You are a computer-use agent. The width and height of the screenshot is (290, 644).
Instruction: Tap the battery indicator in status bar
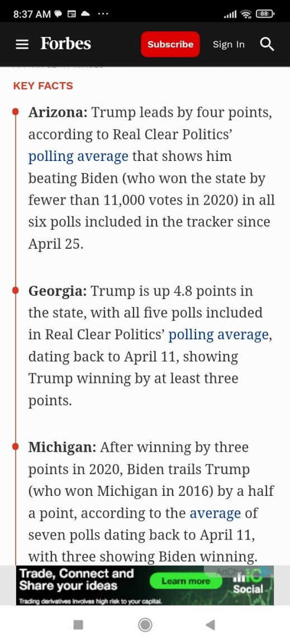coord(265,14)
